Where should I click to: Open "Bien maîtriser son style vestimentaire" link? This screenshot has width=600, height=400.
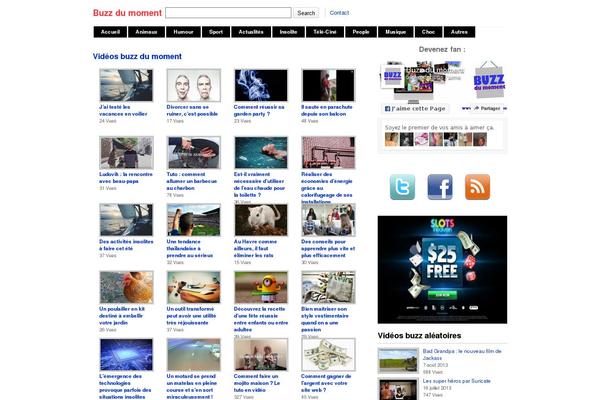click(x=325, y=319)
